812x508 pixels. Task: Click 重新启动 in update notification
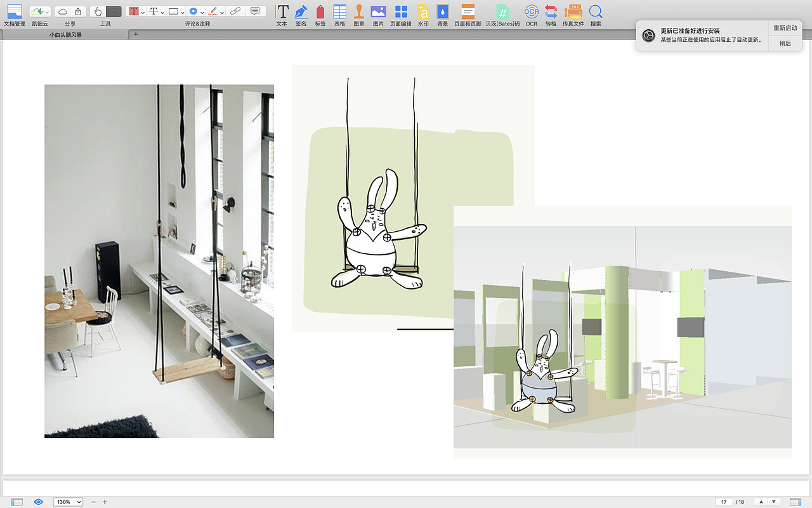[x=785, y=28]
